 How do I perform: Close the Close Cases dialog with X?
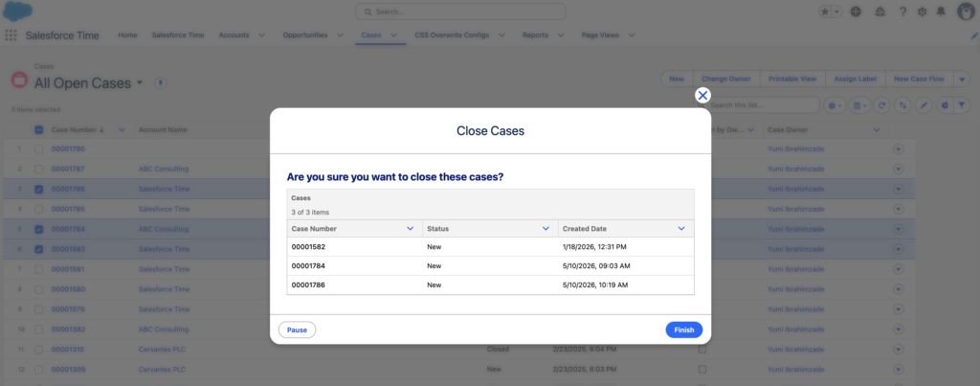point(703,95)
